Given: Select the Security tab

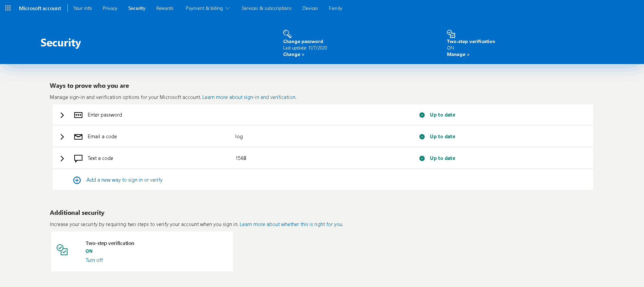Looking at the screenshot, I should coord(137,8).
